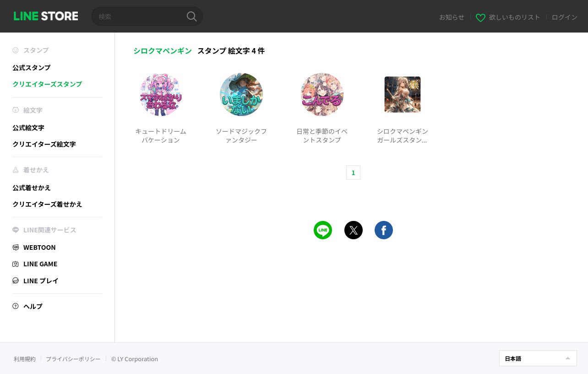Open the WEBTOON link text

tap(39, 247)
